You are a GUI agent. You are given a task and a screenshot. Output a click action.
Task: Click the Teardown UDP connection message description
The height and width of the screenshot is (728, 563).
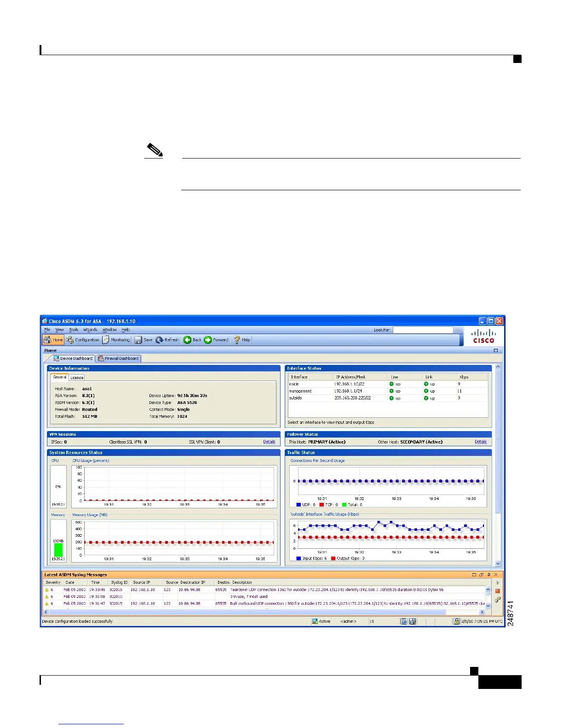(x=337, y=590)
